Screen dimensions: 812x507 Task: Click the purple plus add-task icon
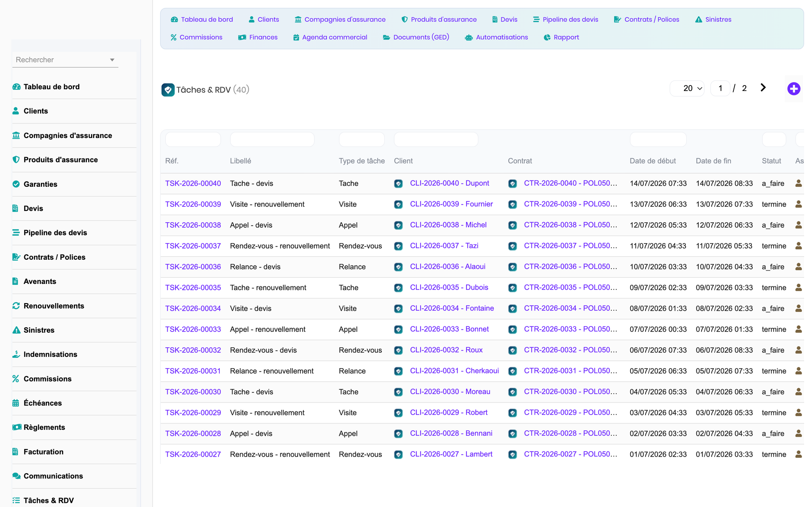pos(794,88)
